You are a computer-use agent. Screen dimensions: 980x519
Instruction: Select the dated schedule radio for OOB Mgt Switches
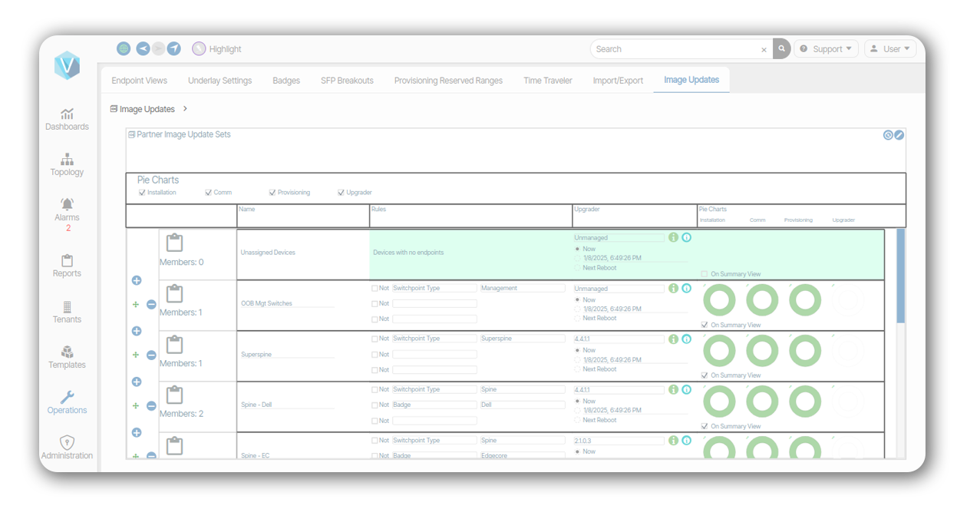click(577, 309)
